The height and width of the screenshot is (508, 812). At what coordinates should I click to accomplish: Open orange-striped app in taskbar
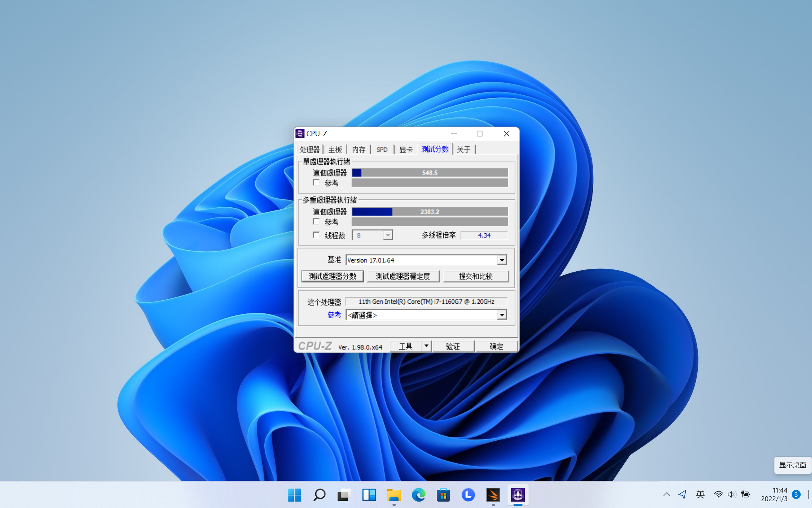tap(493, 495)
